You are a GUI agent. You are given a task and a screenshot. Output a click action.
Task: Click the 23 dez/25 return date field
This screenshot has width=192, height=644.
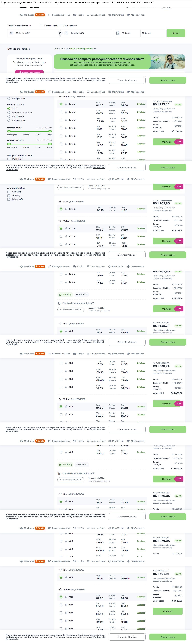(153, 33)
